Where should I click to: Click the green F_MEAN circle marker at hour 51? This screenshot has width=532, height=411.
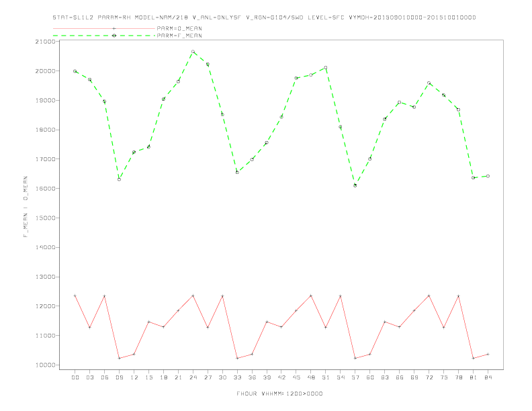click(x=326, y=67)
